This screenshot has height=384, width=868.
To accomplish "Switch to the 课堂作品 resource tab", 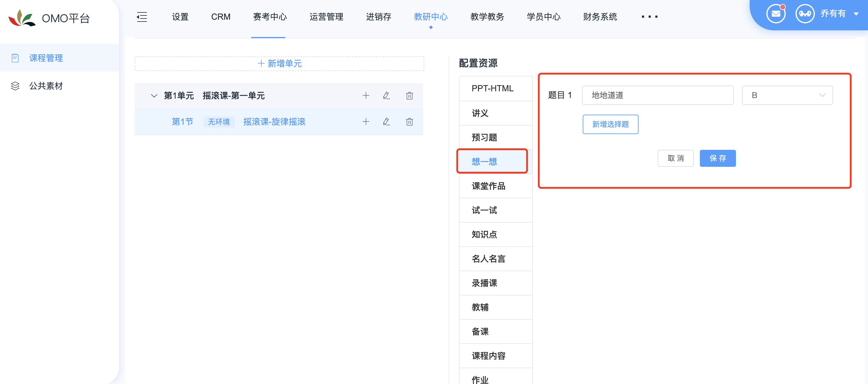I will pos(496,186).
